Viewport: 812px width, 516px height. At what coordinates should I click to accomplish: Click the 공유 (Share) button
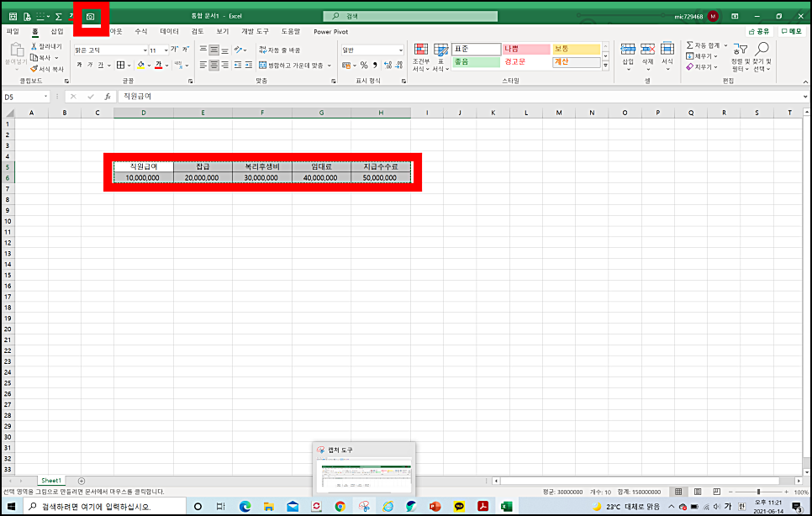coord(759,32)
